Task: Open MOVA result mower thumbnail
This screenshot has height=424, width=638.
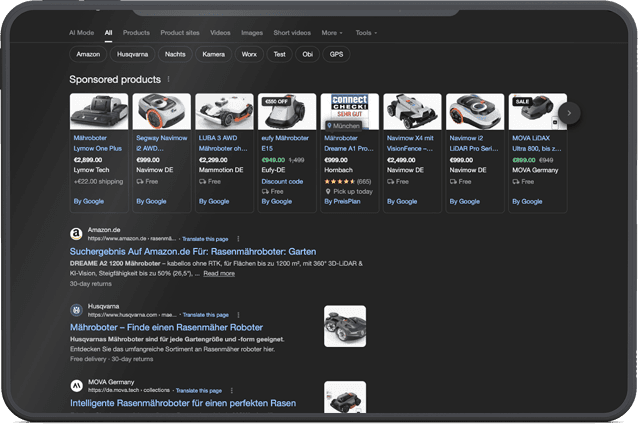Action: click(345, 397)
